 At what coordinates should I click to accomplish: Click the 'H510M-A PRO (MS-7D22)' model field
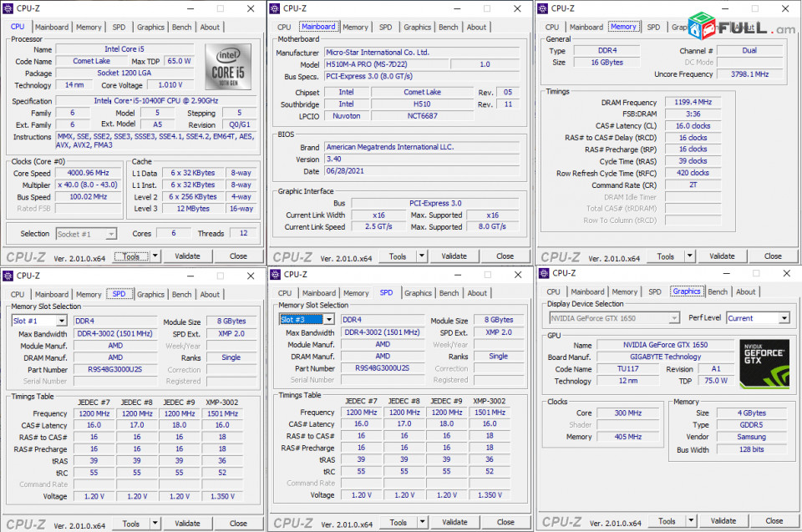click(387, 64)
